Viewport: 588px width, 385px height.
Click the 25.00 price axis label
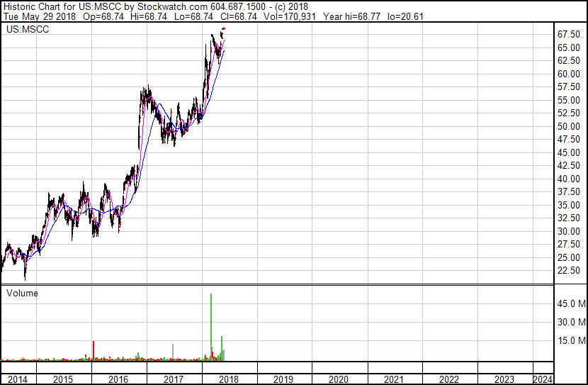569,258
